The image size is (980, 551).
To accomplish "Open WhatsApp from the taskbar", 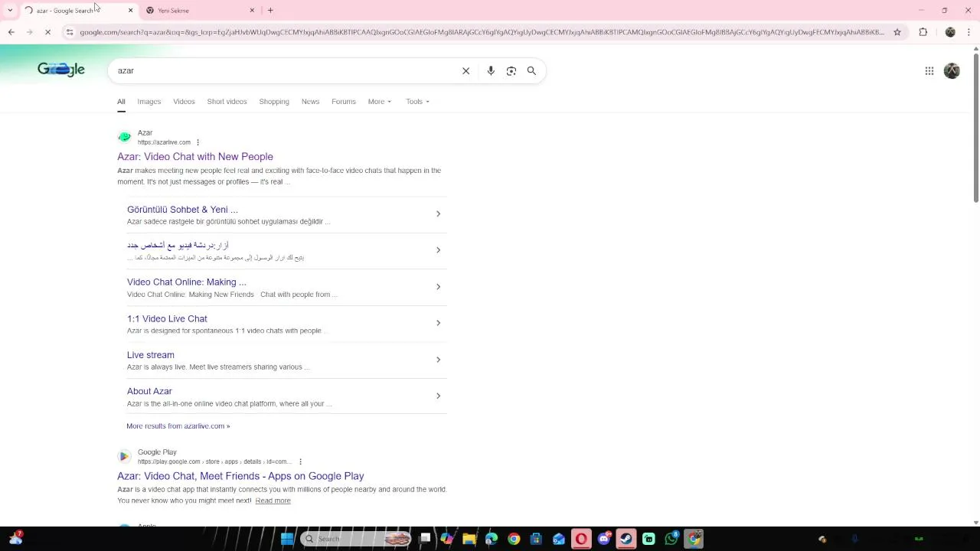I will pos(671,539).
